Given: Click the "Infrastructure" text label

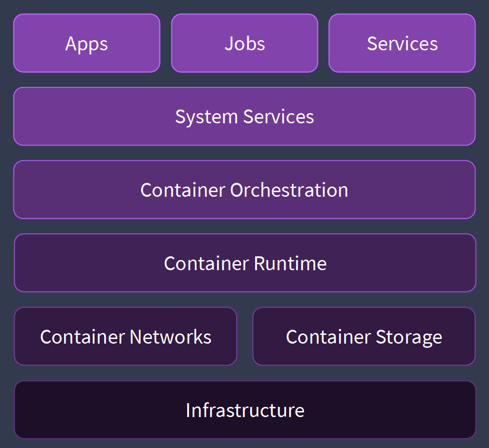Looking at the screenshot, I should point(245,410).
